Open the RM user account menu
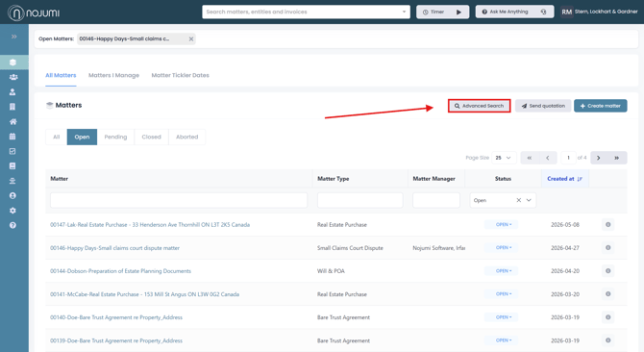 click(599, 12)
